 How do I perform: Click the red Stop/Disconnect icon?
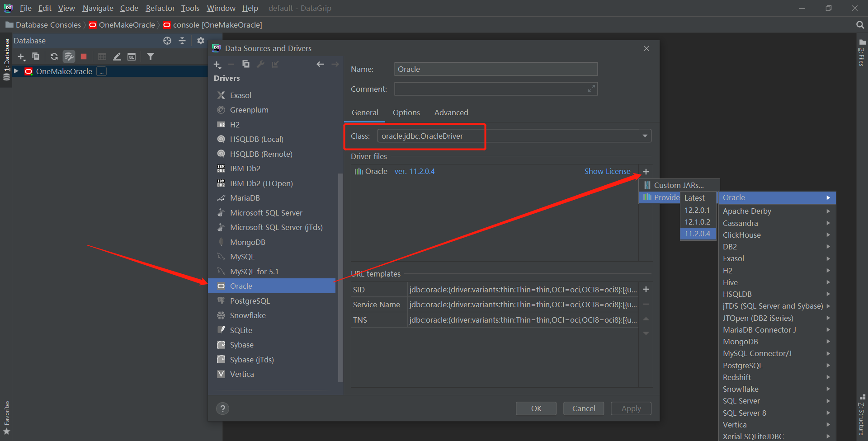pos(84,56)
